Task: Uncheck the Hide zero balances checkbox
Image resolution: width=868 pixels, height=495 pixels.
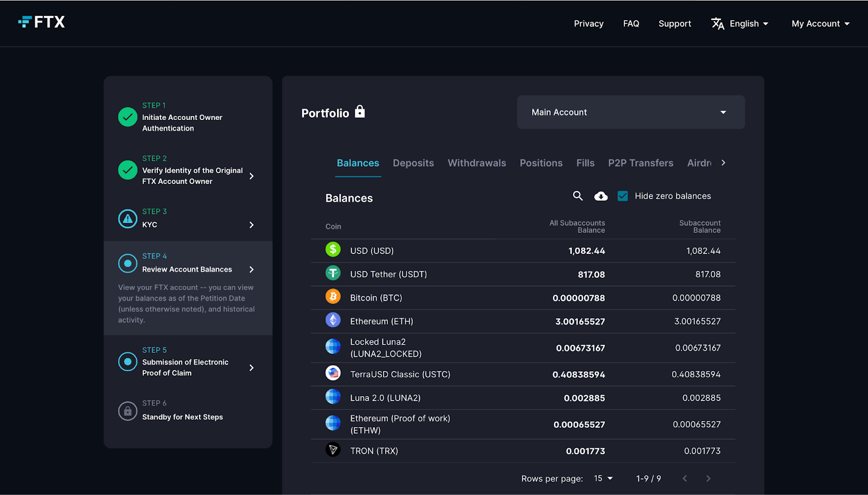Action: click(623, 196)
